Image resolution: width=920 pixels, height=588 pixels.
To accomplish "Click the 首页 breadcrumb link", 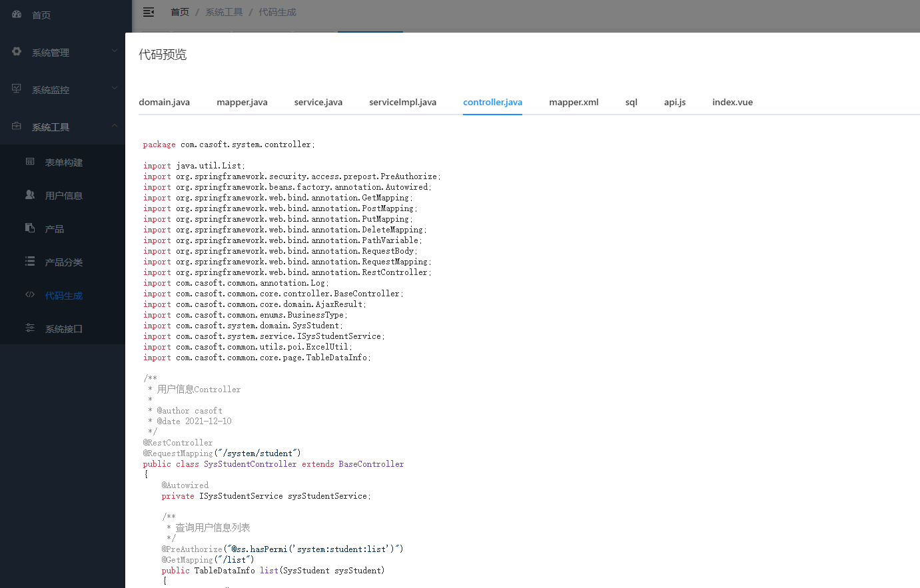I will point(180,12).
